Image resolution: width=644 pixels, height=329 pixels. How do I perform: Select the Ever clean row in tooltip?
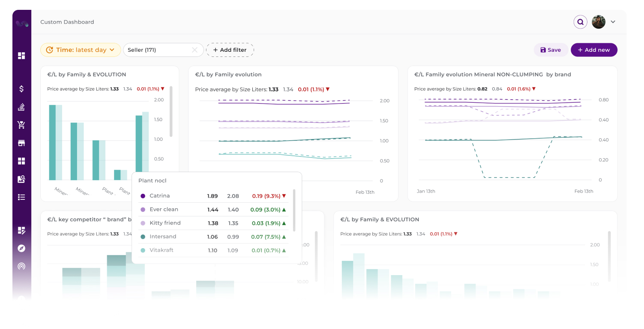pos(213,210)
